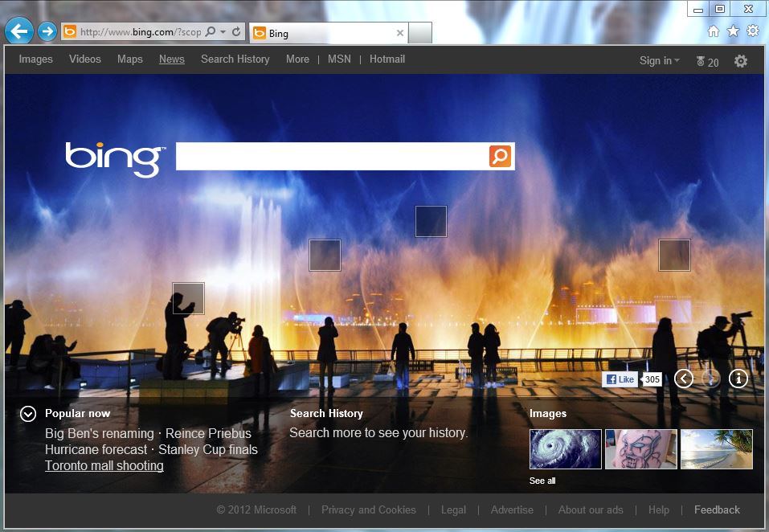
Task: Open Bing settings gear in navigation bar
Action: [741, 61]
